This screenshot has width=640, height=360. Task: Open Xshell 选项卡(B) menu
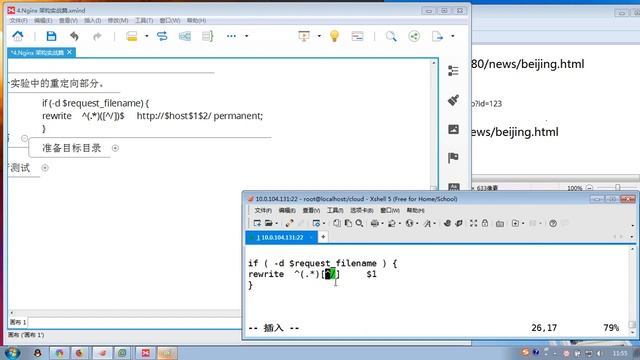[x=362, y=210]
